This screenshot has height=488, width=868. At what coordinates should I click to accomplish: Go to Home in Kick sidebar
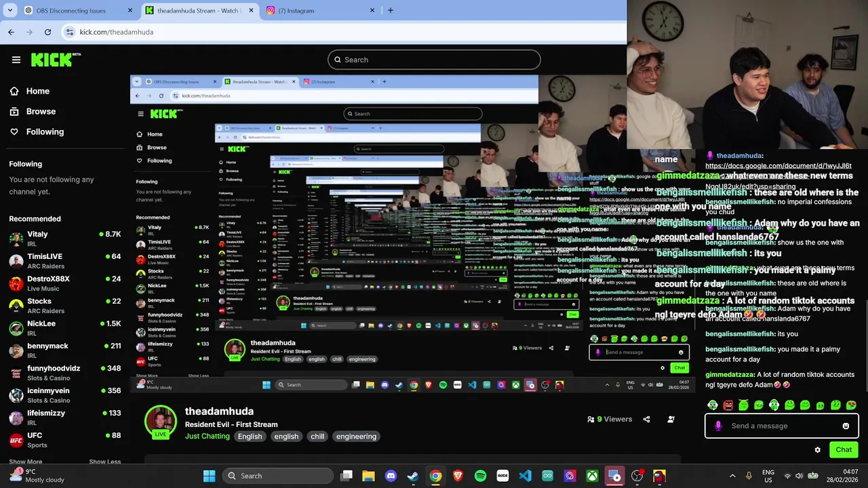coord(30,91)
